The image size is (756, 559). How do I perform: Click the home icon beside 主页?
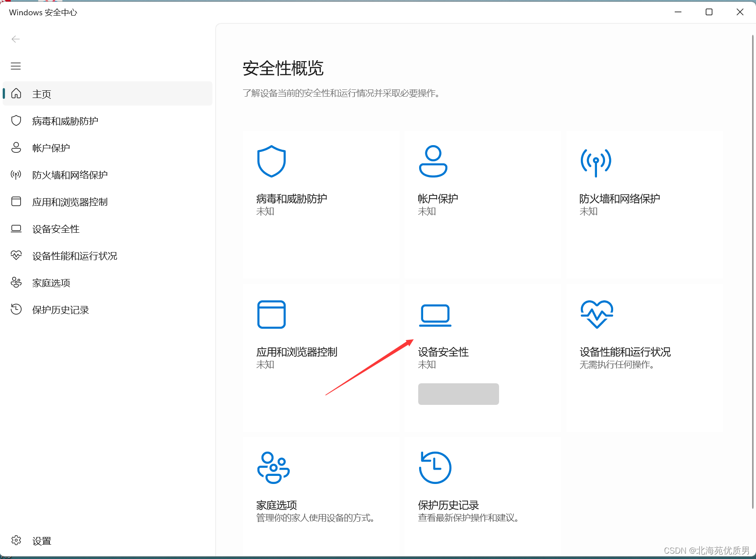(16, 93)
